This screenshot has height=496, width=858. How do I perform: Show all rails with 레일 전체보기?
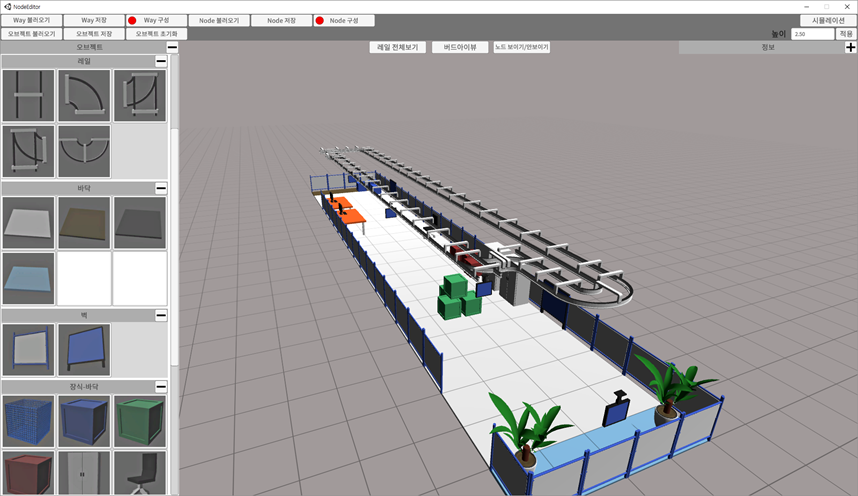(398, 48)
